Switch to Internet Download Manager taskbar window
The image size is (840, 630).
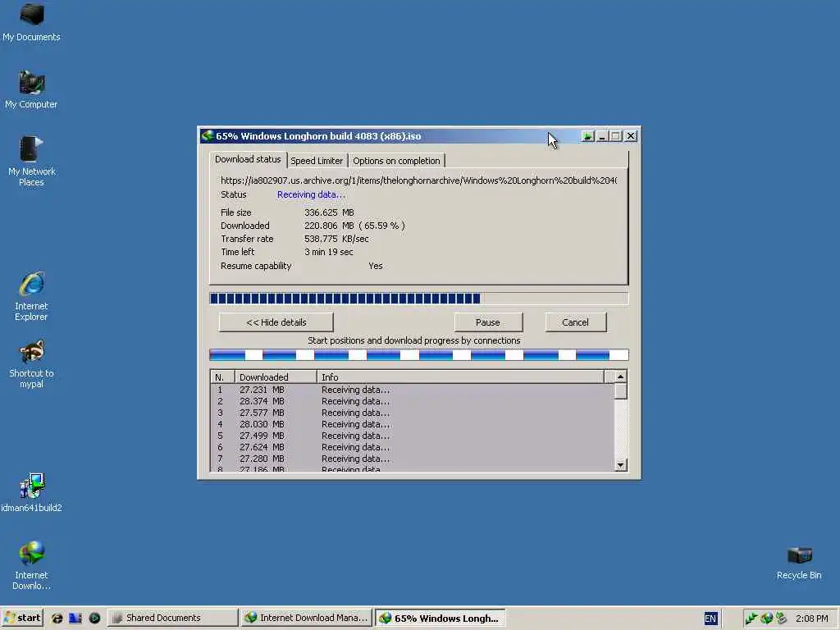click(307, 618)
